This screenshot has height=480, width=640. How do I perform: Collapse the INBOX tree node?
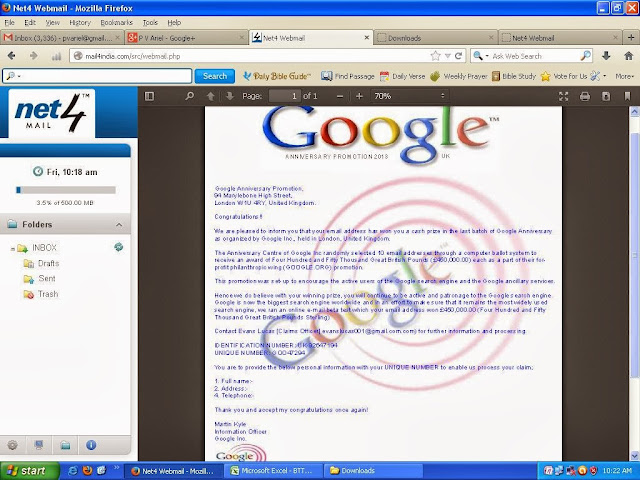tap(13, 249)
